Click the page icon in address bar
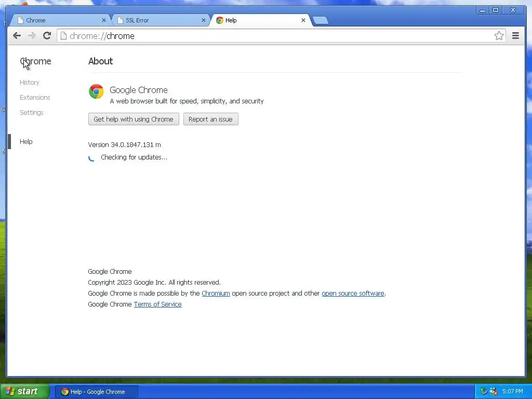The height and width of the screenshot is (399, 532). [63, 36]
